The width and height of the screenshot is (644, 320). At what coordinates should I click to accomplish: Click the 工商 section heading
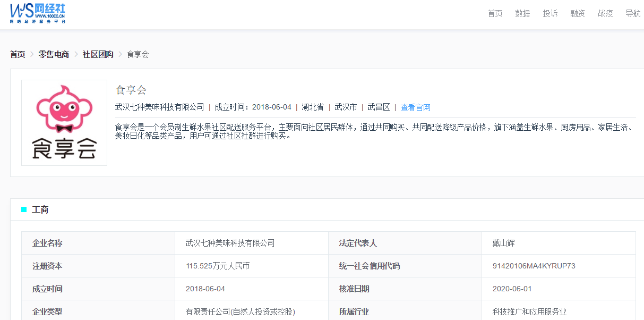tap(40, 210)
